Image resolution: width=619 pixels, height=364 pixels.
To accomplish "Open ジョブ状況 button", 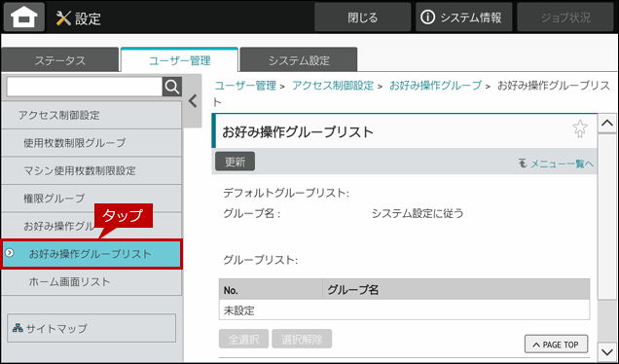I will tap(565, 18).
